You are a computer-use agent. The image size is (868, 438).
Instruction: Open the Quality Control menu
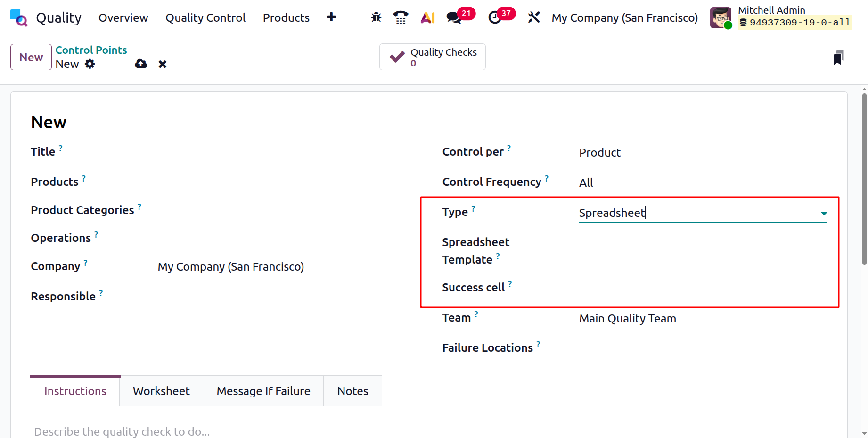tap(205, 18)
